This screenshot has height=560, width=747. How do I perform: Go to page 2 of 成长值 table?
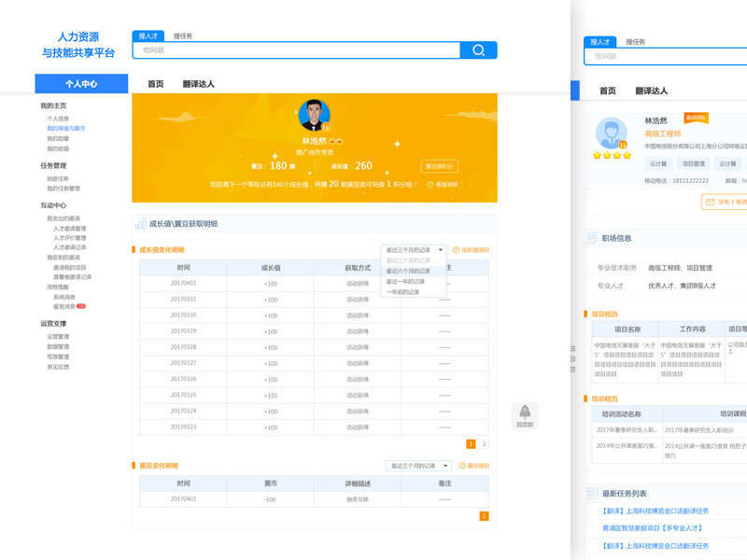[x=484, y=444]
